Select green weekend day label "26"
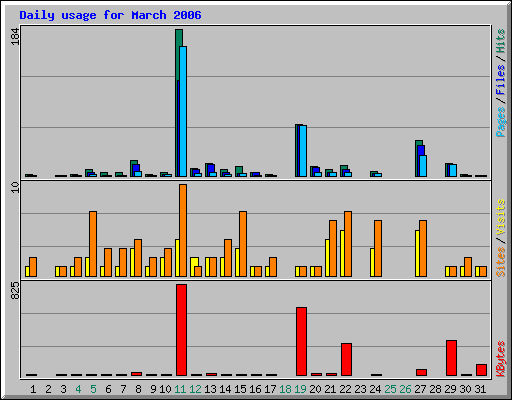 tap(405, 389)
